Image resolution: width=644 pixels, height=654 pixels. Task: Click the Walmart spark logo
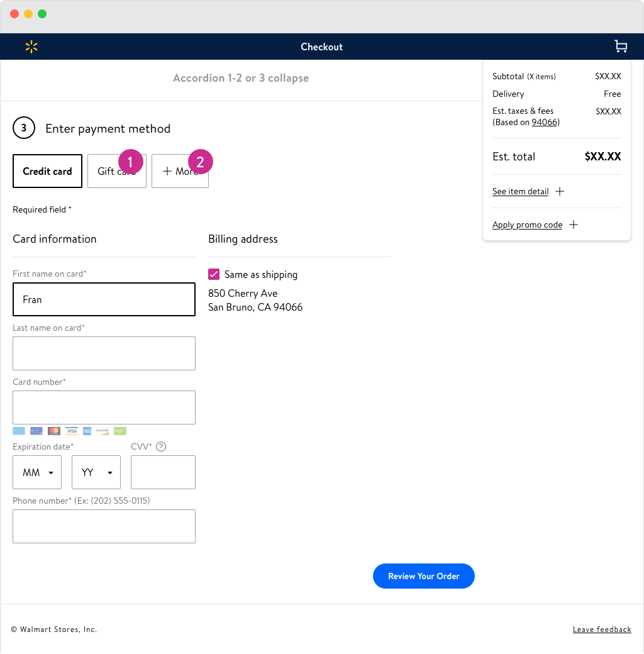click(31, 47)
